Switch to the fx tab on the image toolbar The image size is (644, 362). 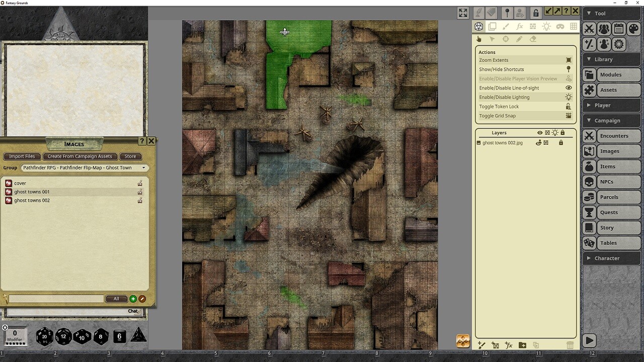(519, 26)
